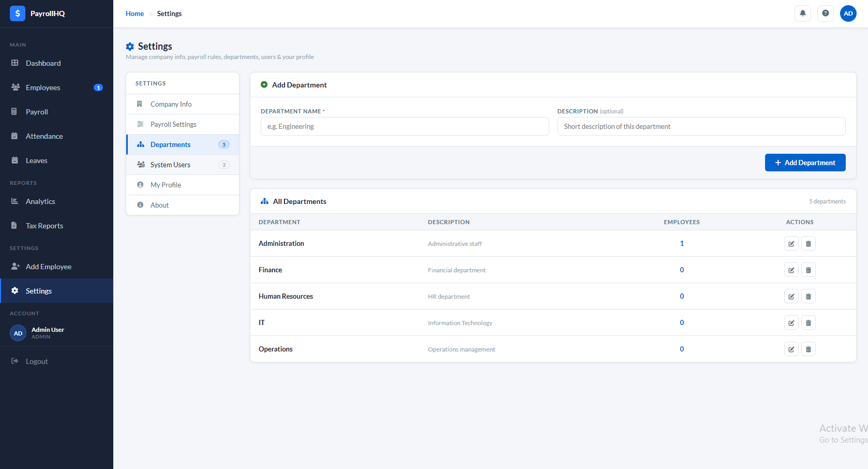Edit the Operations department

point(791,349)
